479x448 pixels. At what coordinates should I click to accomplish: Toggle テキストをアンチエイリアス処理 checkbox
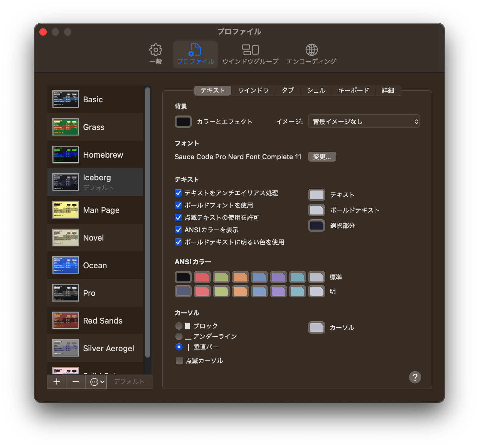click(178, 193)
